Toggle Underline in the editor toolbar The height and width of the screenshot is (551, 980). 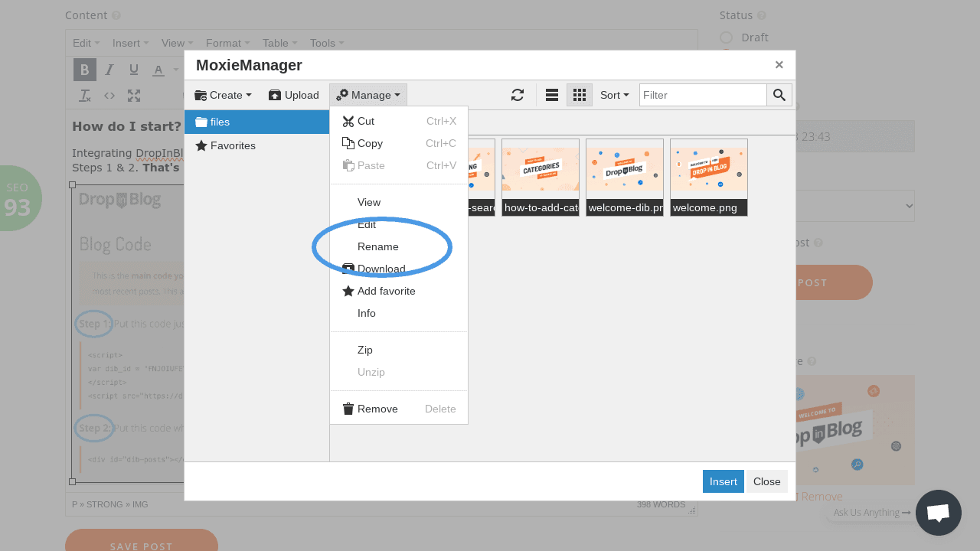[x=134, y=70]
